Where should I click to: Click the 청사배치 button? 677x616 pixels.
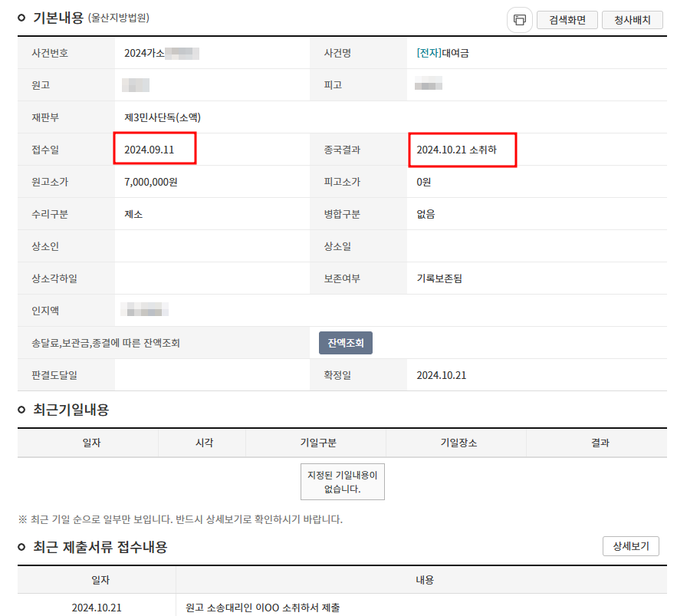click(632, 20)
